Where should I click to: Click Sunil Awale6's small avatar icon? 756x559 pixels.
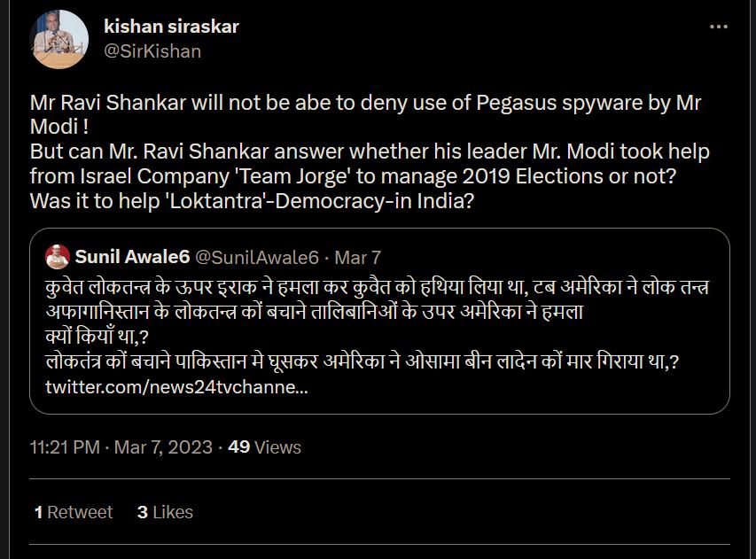pyautogui.click(x=58, y=257)
